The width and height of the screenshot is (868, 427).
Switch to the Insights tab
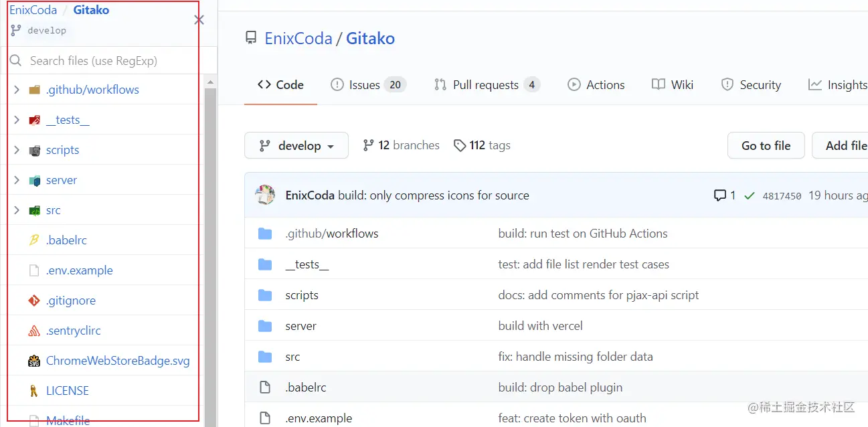click(x=838, y=85)
